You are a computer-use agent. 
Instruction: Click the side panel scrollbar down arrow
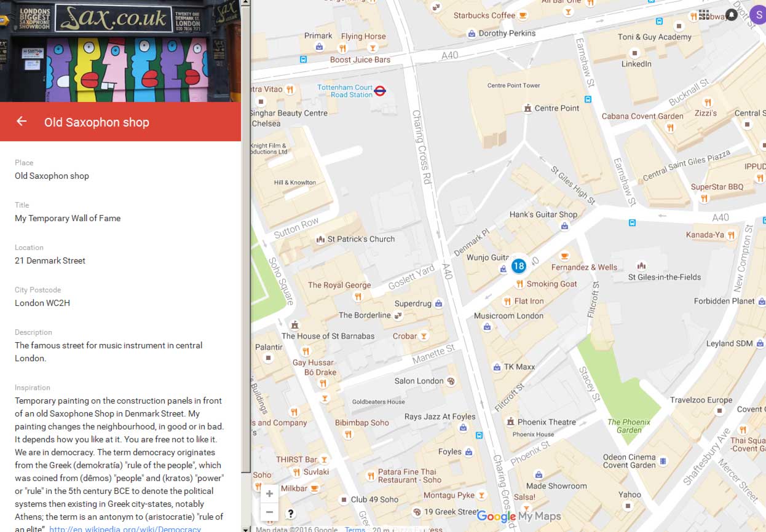246,528
